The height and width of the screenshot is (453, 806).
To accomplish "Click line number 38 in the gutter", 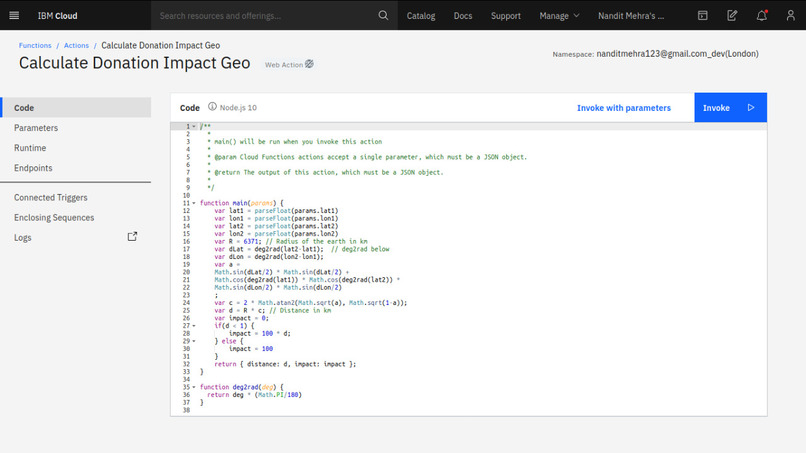I will [x=186, y=410].
